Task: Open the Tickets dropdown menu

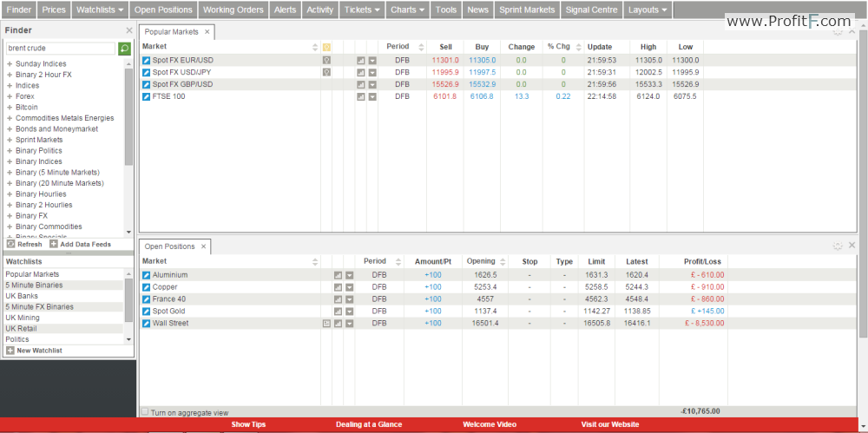Action: click(363, 10)
